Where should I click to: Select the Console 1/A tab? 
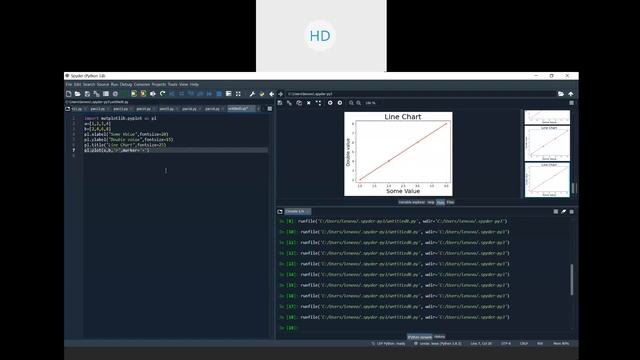tap(297, 211)
